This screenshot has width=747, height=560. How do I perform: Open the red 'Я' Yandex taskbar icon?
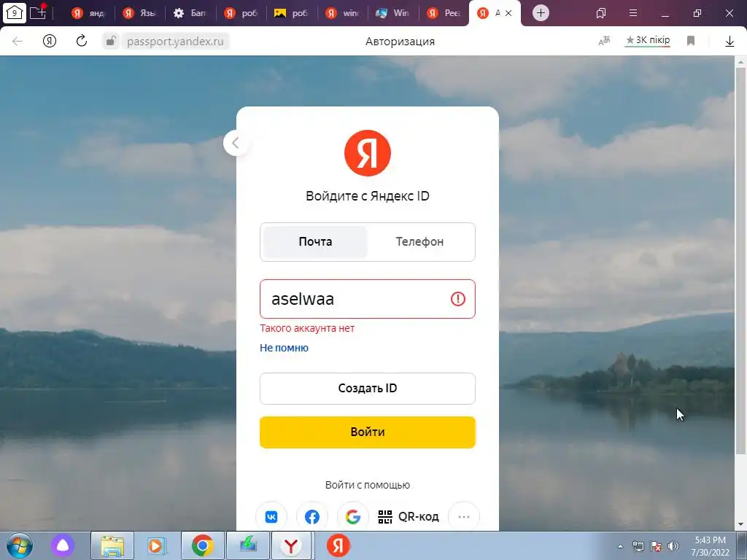(338, 545)
